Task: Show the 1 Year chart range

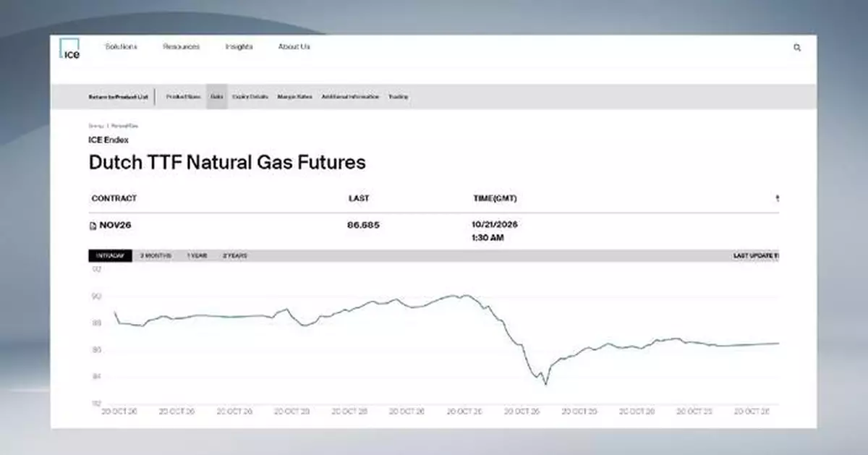Action: click(x=197, y=256)
